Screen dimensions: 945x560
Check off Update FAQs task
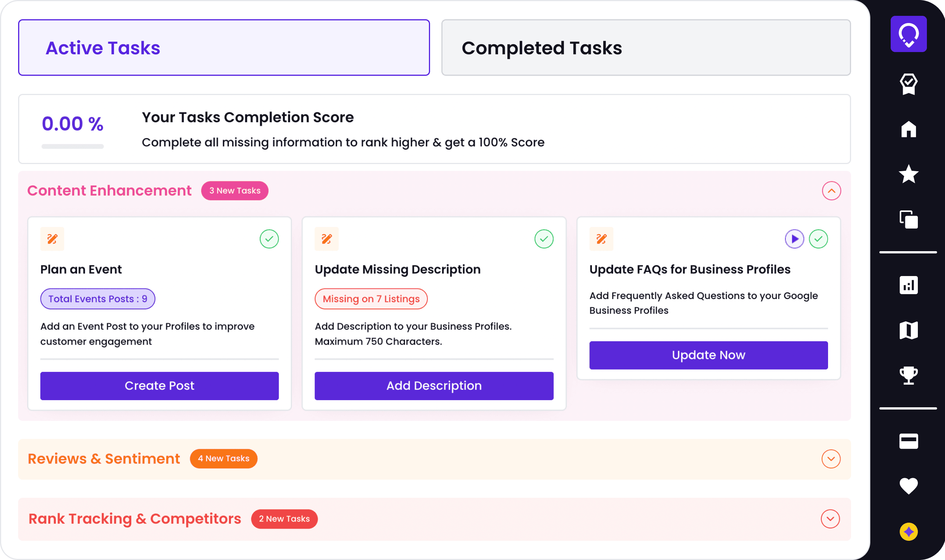point(818,239)
